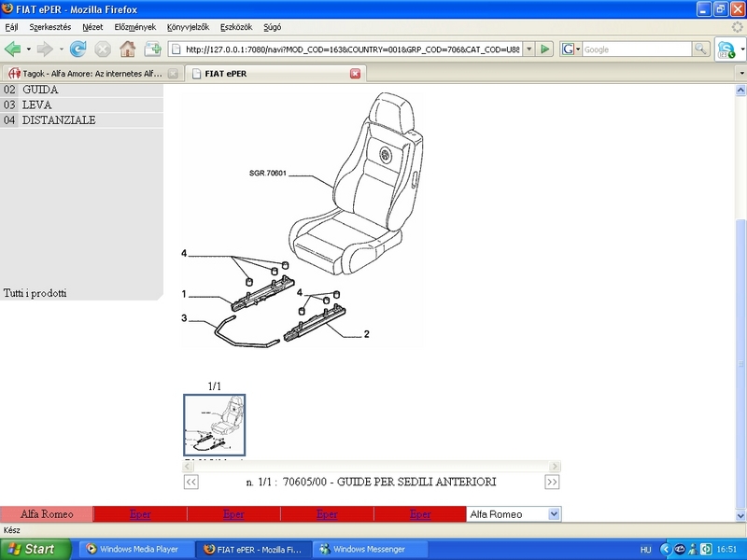Open the Könyvjelzők menu
The image size is (747, 560).
point(189,27)
